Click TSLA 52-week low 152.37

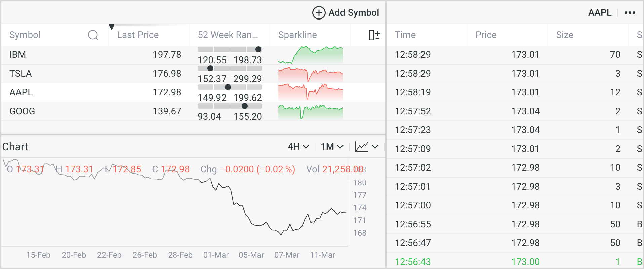[x=212, y=79]
